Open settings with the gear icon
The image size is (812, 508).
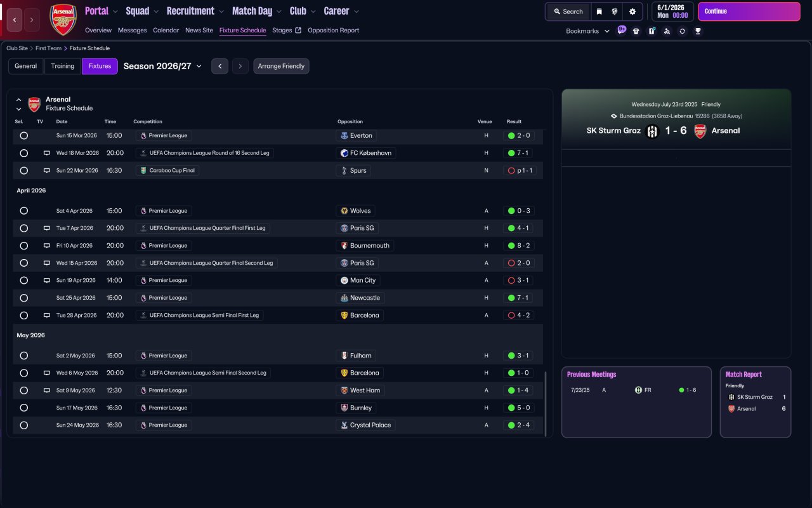(632, 11)
